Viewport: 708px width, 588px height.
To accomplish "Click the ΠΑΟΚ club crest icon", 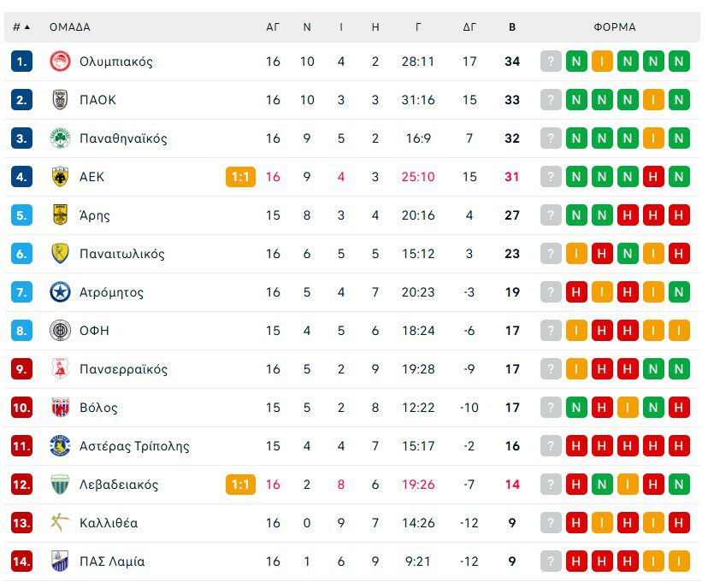I will (60, 100).
